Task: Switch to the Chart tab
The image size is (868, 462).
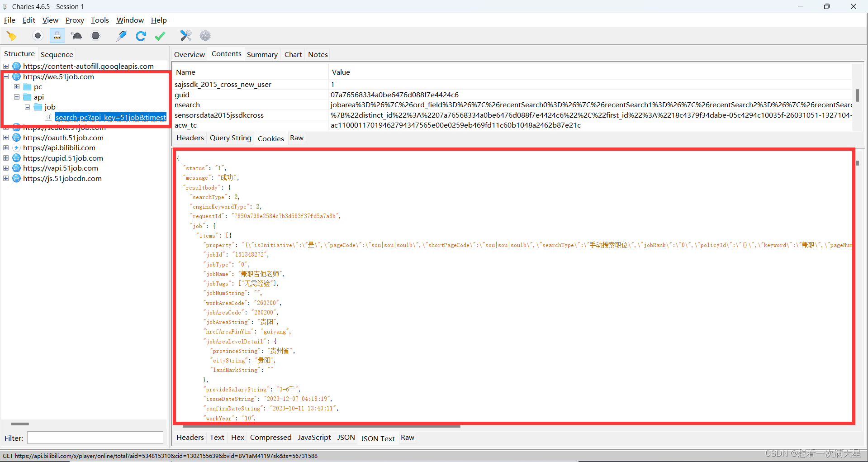Action: pos(293,54)
